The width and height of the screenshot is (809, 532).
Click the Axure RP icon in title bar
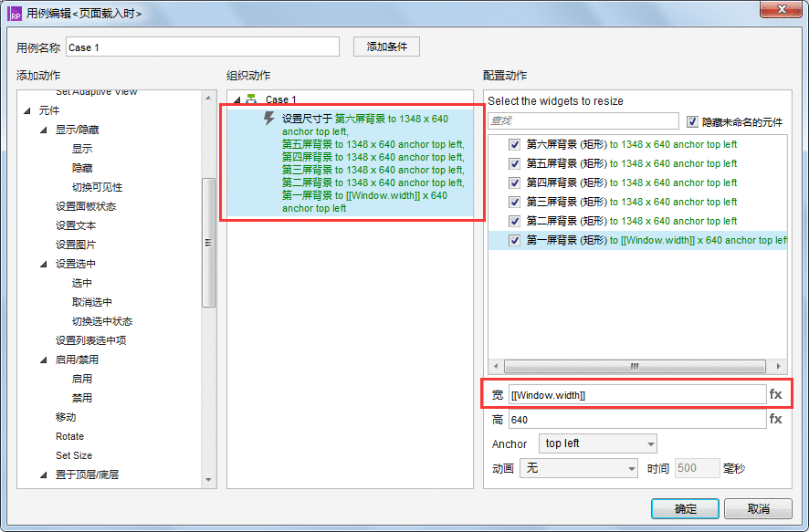15,14
